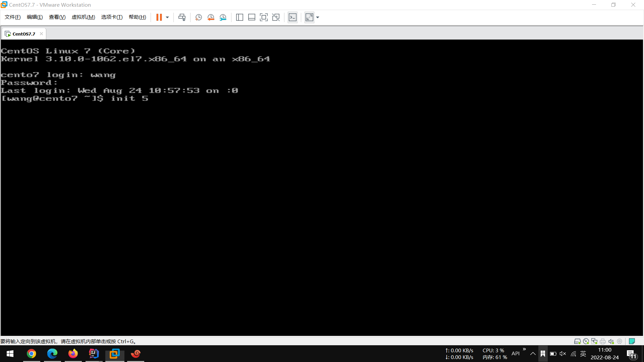Image resolution: width=644 pixels, height=362 pixels.
Task: Suspend the virtual machine via pause icon
Action: tap(160, 17)
